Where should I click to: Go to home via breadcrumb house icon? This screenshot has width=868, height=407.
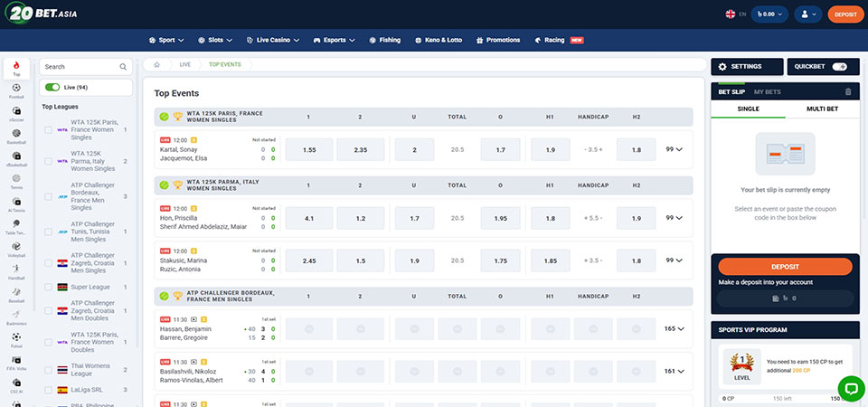pos(156,65)
